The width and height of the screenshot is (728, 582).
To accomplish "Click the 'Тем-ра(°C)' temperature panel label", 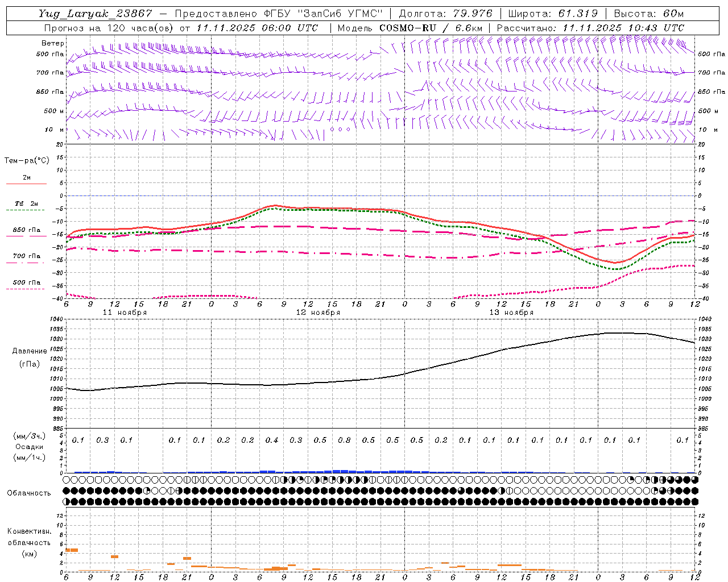I will (x=27, y=161).
